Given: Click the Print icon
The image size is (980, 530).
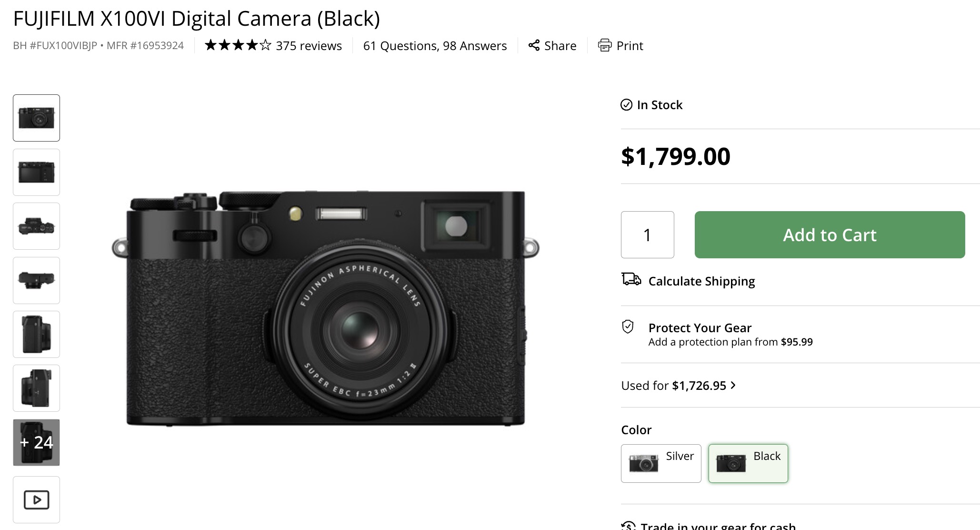Looking at the screenshot, I should 605,46.
